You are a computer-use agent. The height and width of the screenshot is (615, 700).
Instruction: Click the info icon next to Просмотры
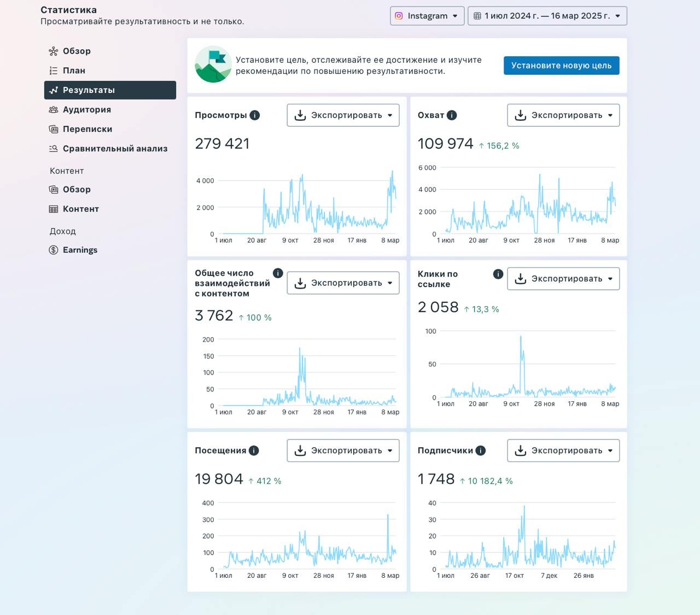255,115
